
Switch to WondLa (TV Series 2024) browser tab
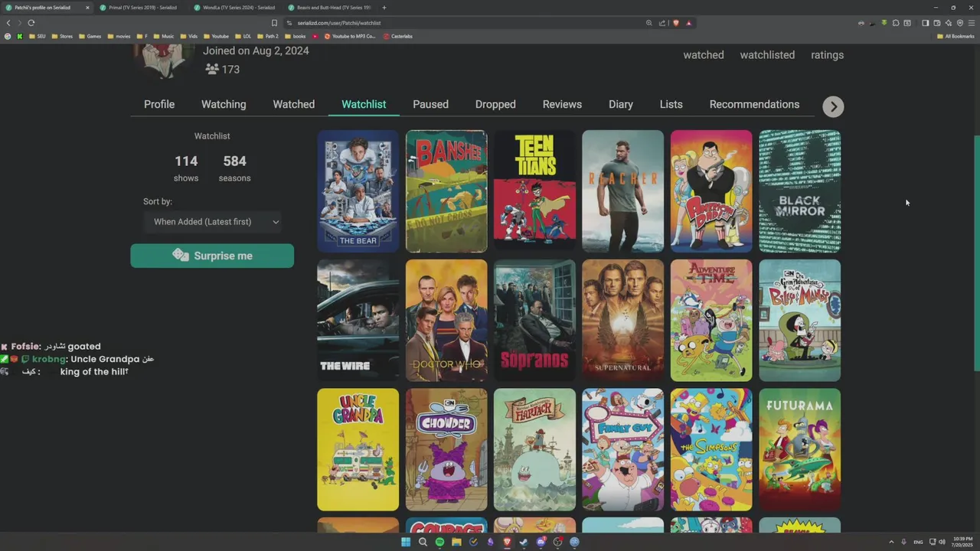pos(234,8)
